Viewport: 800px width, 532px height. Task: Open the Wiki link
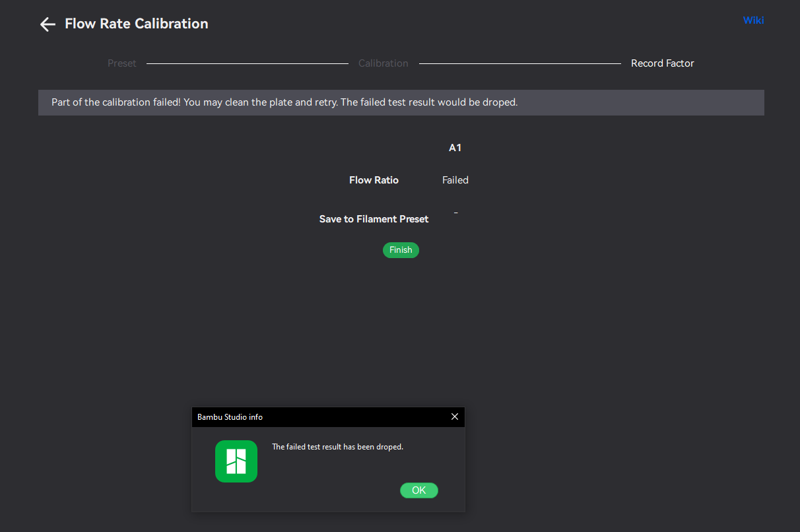click(x=753, y=20)
